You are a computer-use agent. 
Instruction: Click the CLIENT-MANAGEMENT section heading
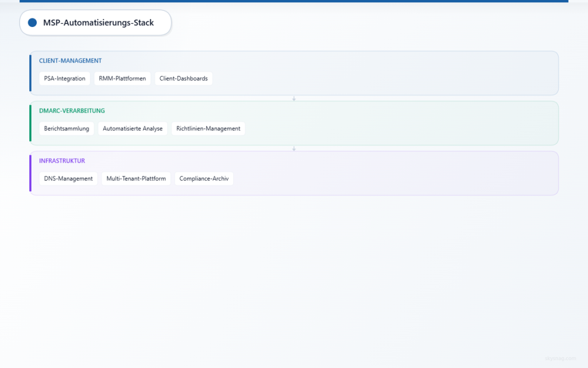tap(69, 60)
